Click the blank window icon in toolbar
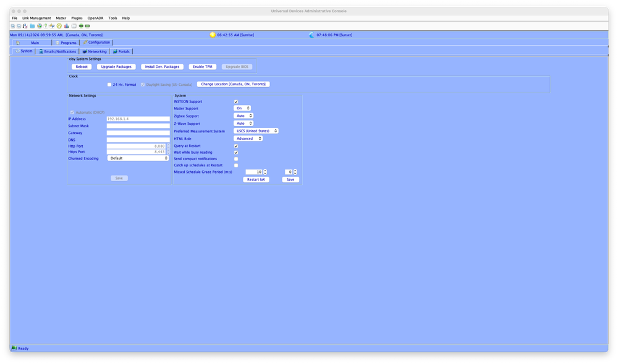Screen dimensions: 618x364 click(74, 26)
